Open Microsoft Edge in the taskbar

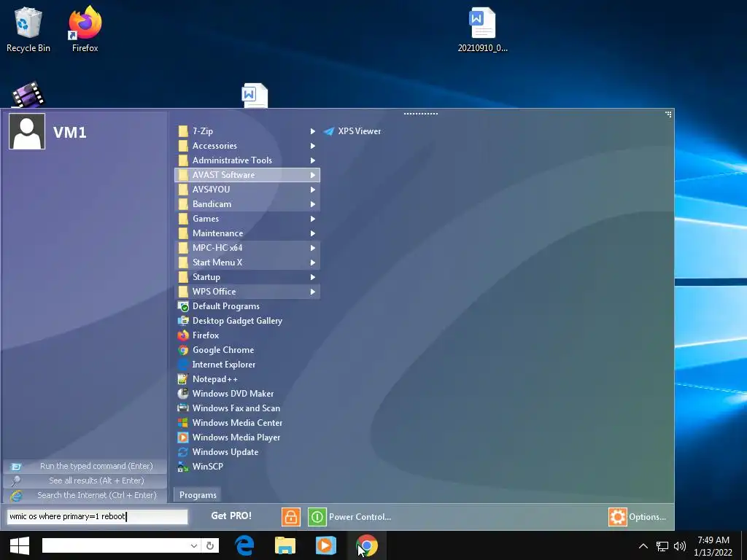[x=245, y=545]
